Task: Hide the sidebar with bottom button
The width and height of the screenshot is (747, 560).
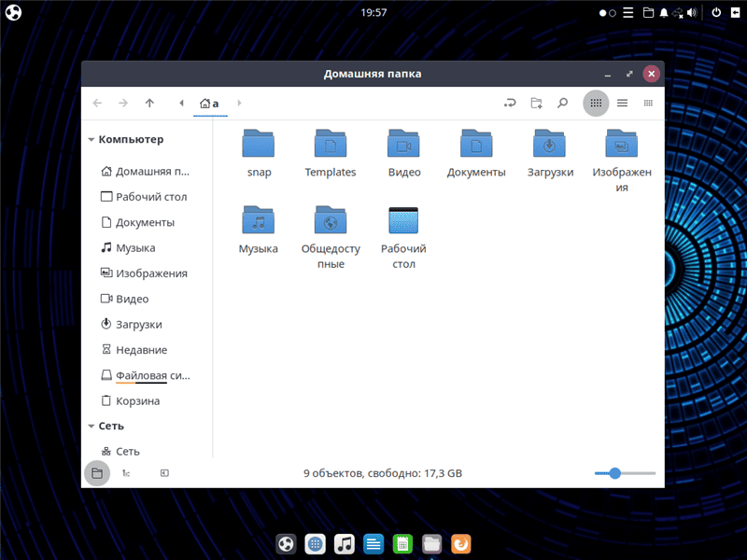Action: coord(164,473)
